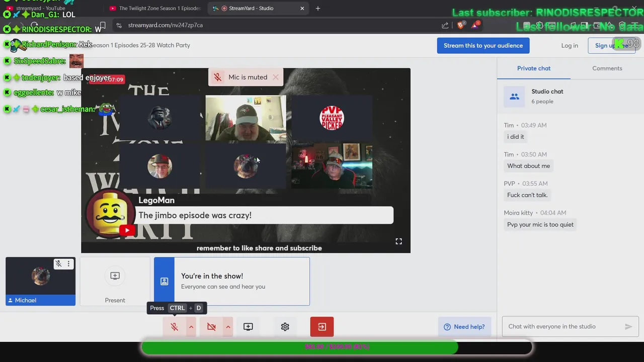This screenshot has width=644, height=362.
Task: Open Studio chat 6 people entry
Action: pyautogui.click(x=571, y=96)
